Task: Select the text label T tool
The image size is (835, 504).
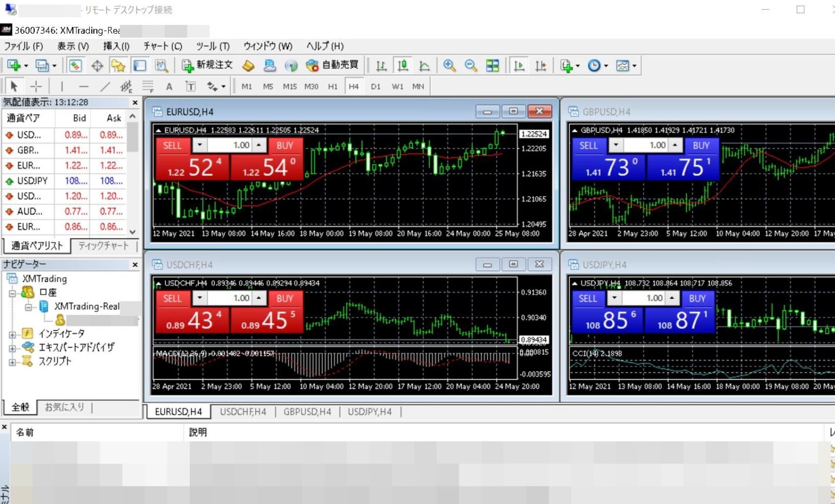Action: tap(190, 86)
